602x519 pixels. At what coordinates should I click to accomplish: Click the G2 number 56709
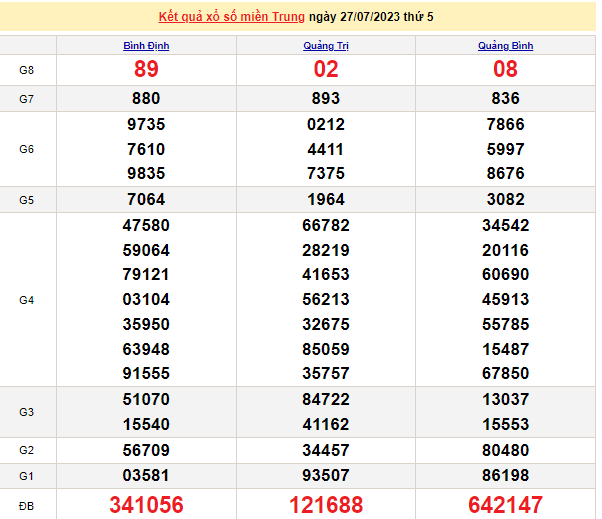[146, 450]
